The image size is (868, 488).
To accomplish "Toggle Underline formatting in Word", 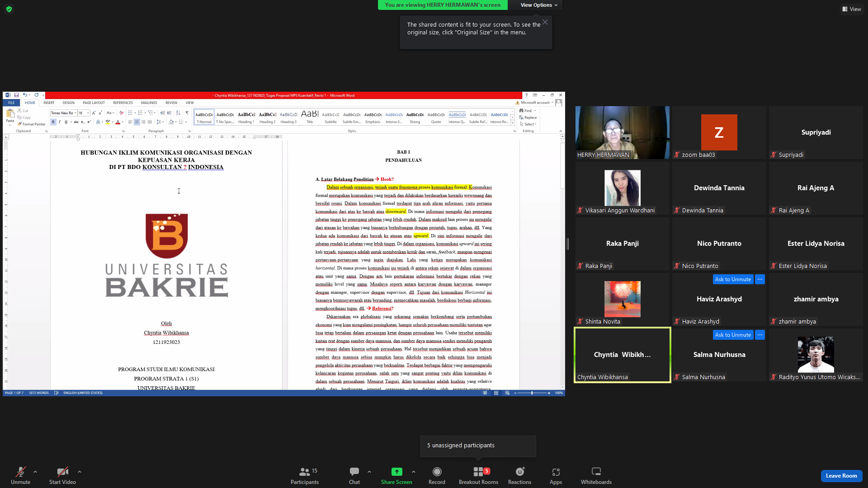I will coord(66,122).
